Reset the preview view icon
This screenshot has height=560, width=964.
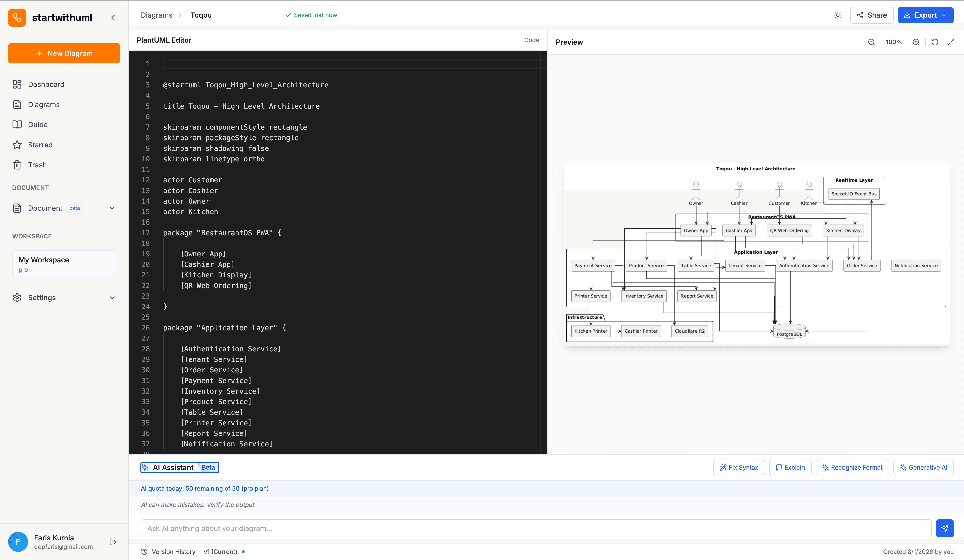tap(935, 42)
